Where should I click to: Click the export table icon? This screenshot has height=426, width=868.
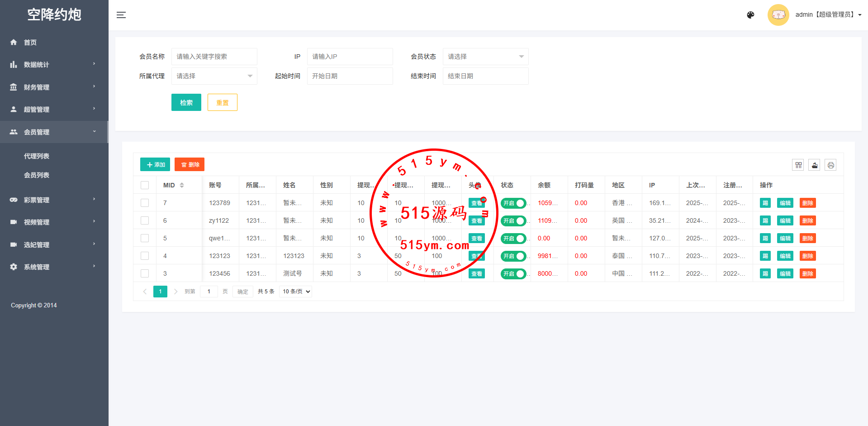click(815, 165)
